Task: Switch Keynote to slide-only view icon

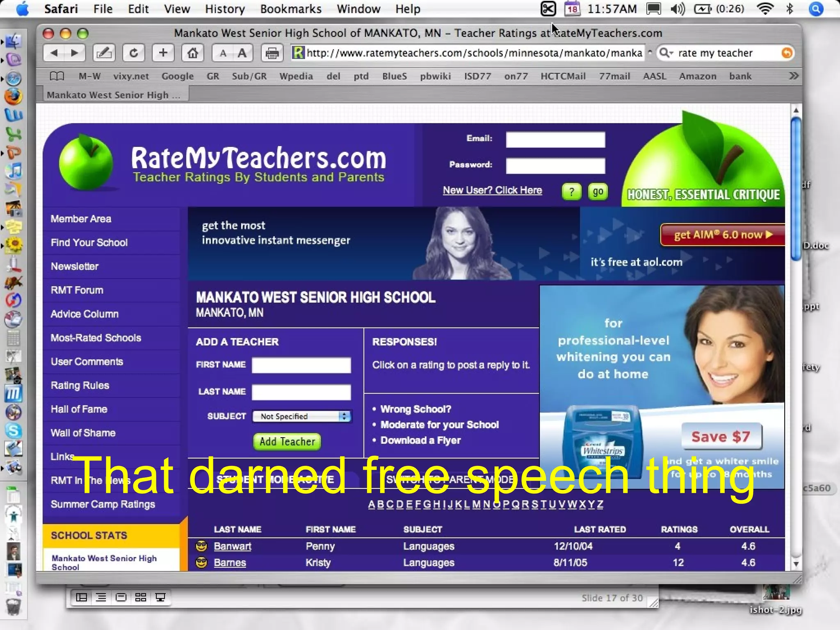Action: click(x=121, y=597)
